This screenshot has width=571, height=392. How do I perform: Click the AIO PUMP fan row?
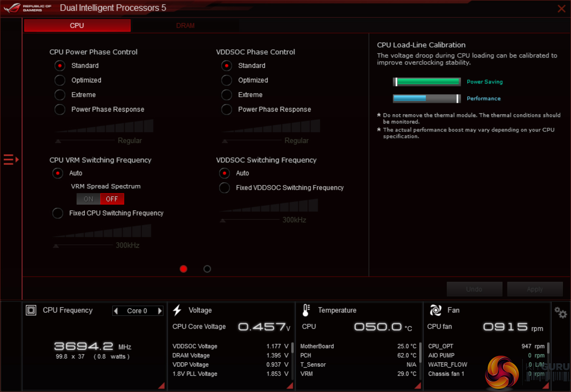click(x=486, y=355)
